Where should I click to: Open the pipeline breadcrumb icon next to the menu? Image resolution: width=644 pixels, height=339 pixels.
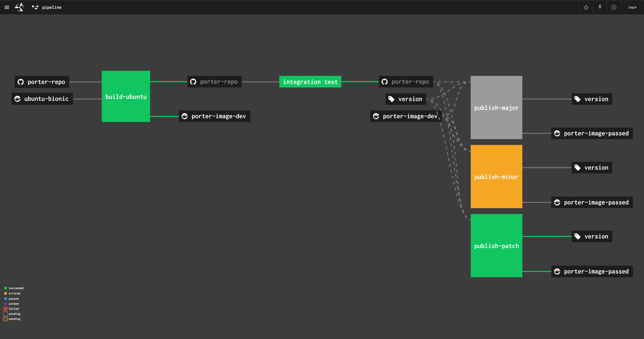click(35, 7)
